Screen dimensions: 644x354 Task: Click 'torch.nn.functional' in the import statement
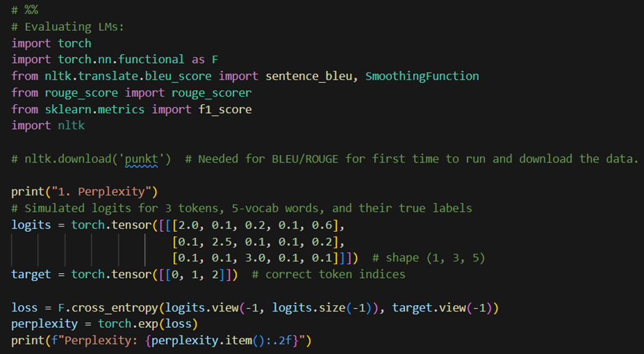[x=121, y=60]
